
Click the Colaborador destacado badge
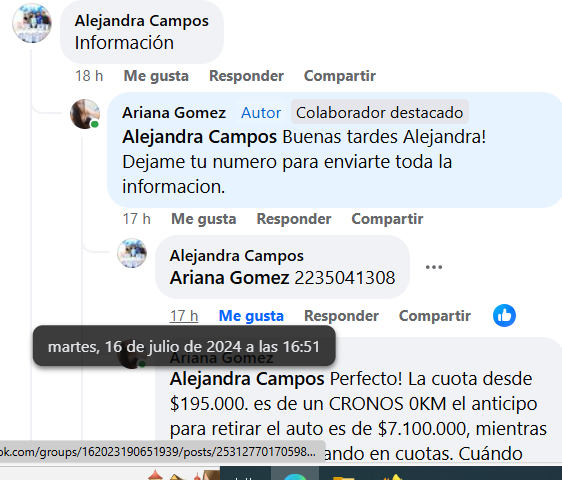pos(380,113)
